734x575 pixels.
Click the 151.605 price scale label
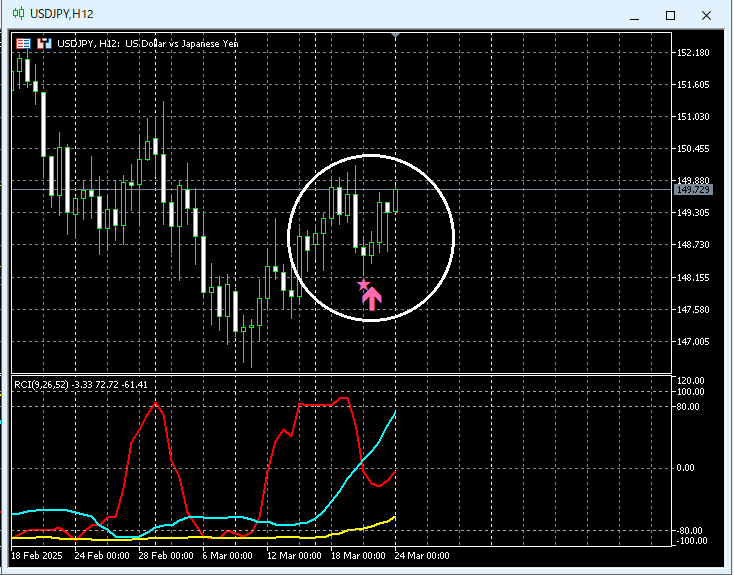coord(693,85)
